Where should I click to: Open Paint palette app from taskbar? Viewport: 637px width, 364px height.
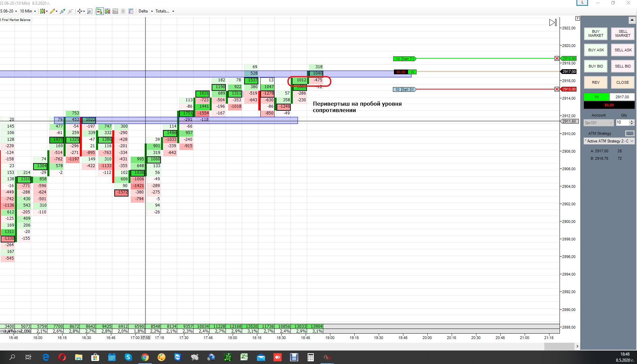point(162,357)
